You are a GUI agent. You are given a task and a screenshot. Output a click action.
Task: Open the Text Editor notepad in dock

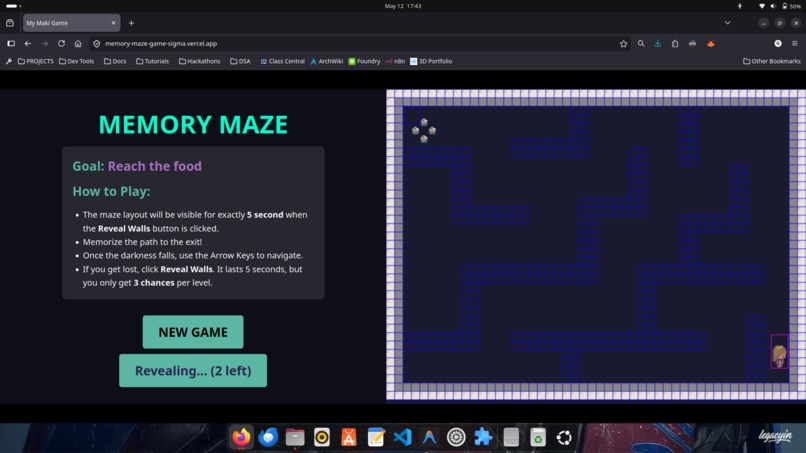click(376, 437)
